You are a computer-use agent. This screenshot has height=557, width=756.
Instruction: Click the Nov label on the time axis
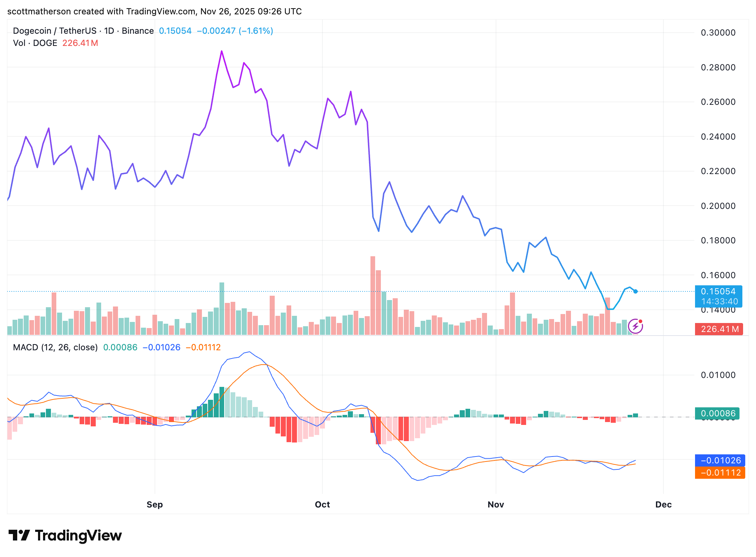[496, 505]
